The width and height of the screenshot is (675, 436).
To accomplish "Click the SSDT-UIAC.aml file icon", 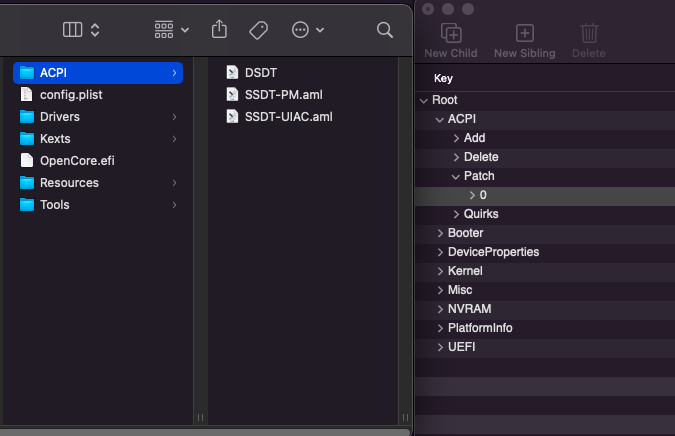I will pos(232,116).
